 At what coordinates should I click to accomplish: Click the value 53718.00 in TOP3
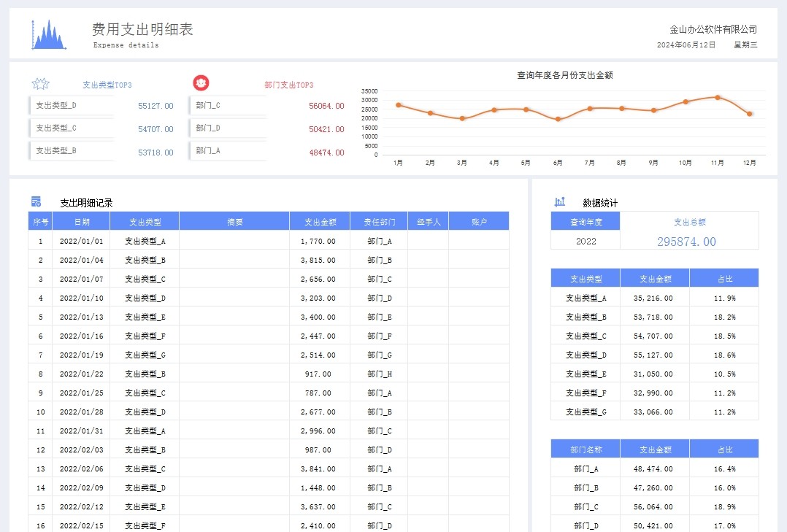click(x=156, y=152)
